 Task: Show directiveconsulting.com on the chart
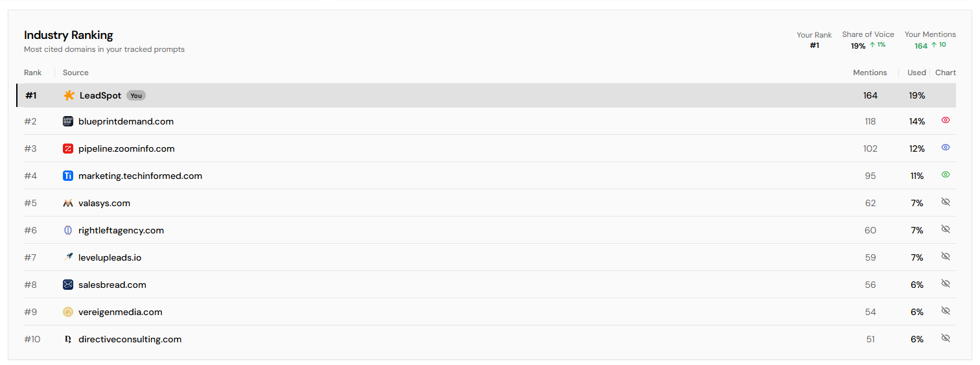(945, 338)
